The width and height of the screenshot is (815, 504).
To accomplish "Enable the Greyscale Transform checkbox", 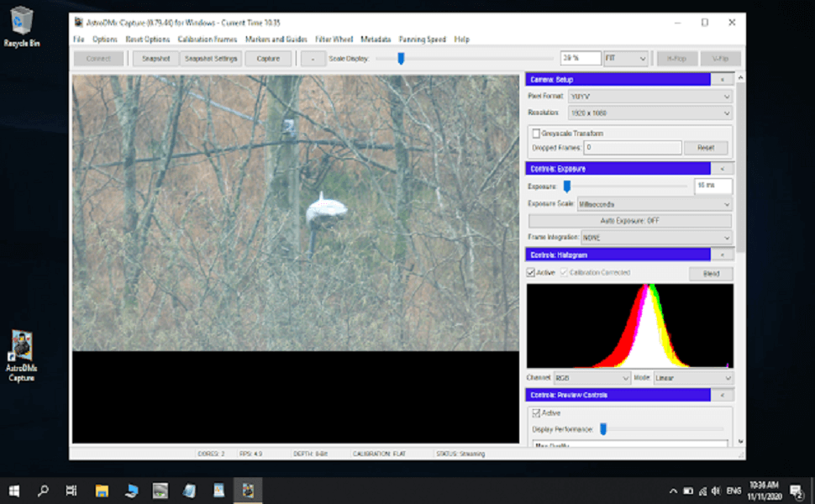I will (535, 134).
